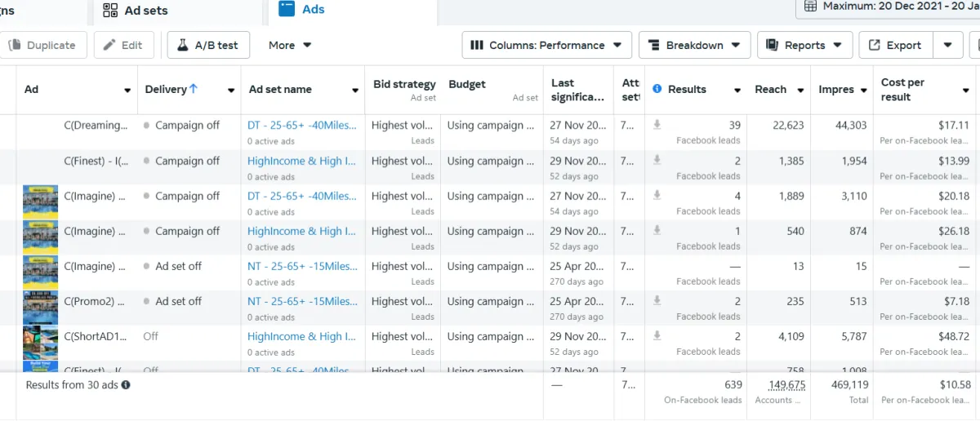The height and width of the screenshot is (421, 980).
Task: Open the Breakdown dropdown
Action: point(694,46)
